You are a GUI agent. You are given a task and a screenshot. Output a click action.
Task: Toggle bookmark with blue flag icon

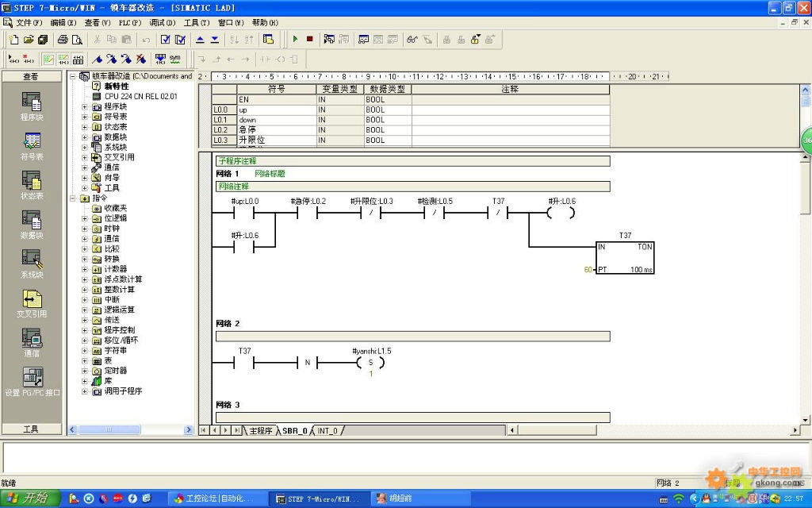(x=97, y=60)
